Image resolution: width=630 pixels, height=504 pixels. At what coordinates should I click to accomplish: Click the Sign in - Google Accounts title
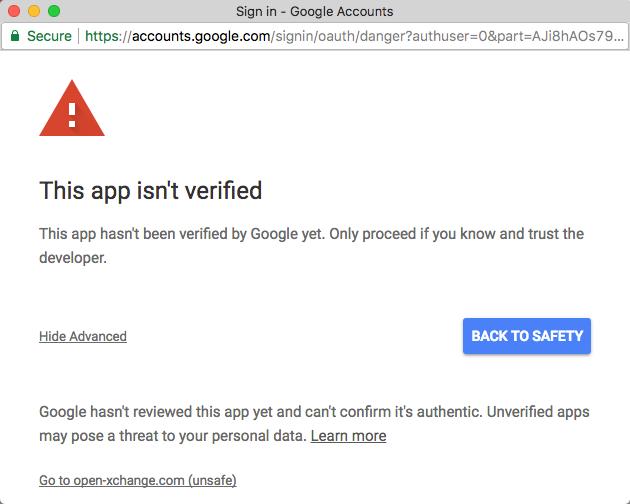coord(315,11)
